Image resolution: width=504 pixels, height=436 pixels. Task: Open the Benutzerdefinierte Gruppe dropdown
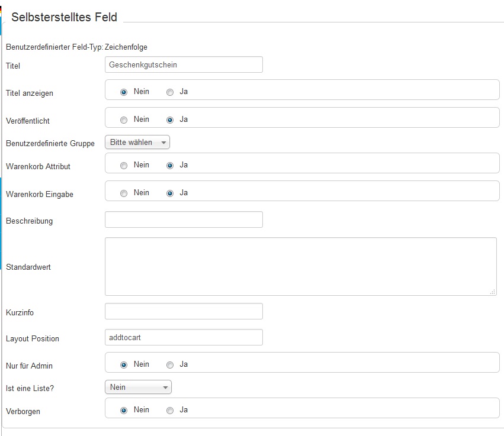coord(137,143)
